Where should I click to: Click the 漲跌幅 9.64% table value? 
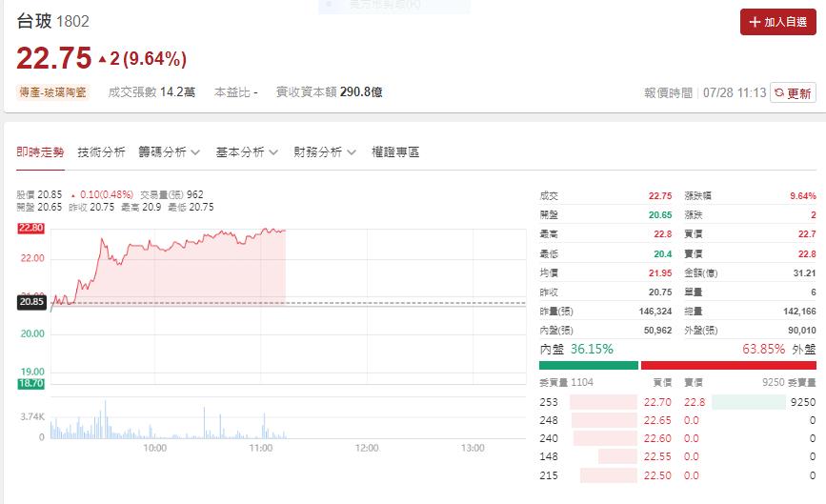pos(803,196)
